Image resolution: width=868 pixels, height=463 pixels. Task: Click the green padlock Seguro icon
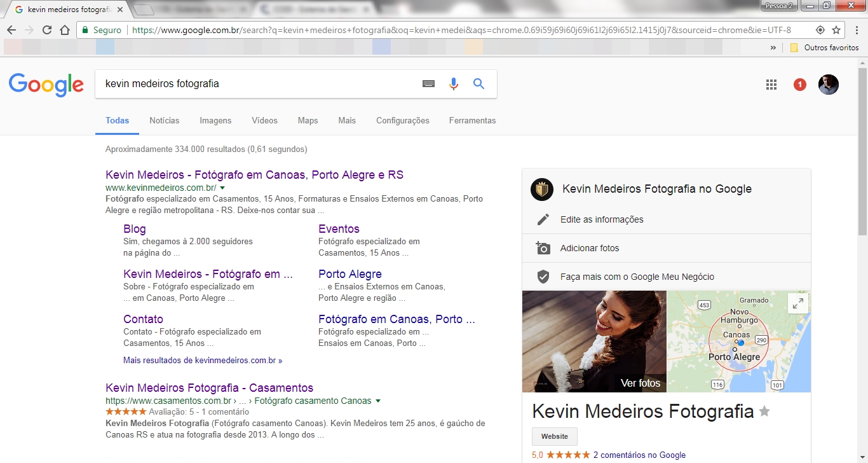click(85, 30)
